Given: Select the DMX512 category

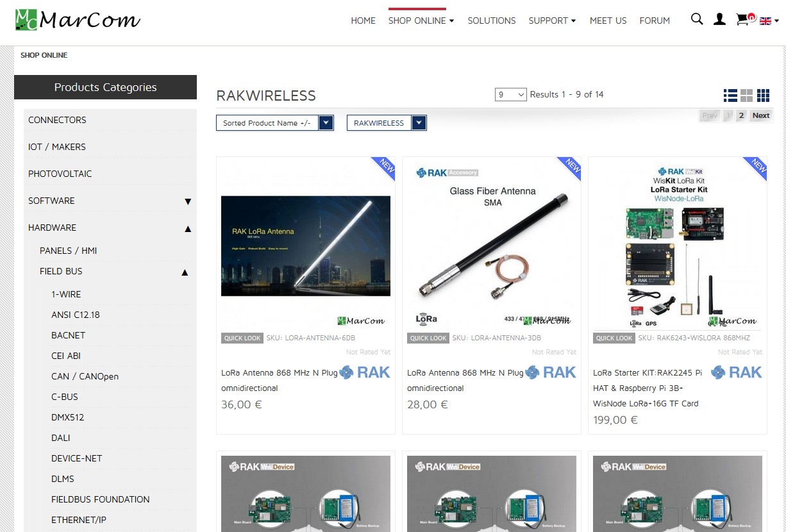Looking at the screenshot, I should 67,417.
